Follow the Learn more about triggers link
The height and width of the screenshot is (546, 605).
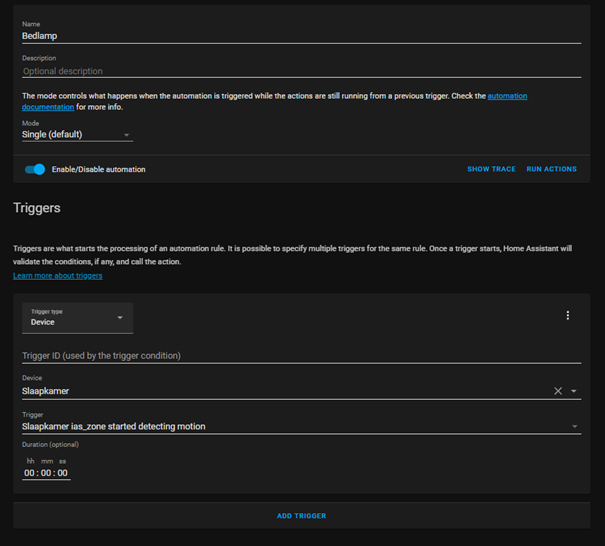pos(57,276)
